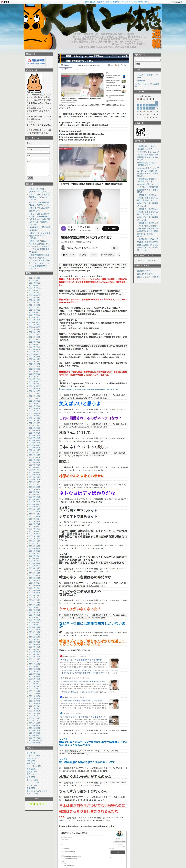Click the リミックス remix button
This screenshot has width=186, height=868.
point(107,255)
